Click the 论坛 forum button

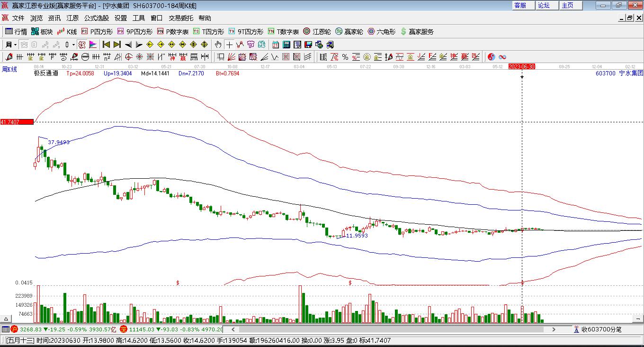[544, 5]
